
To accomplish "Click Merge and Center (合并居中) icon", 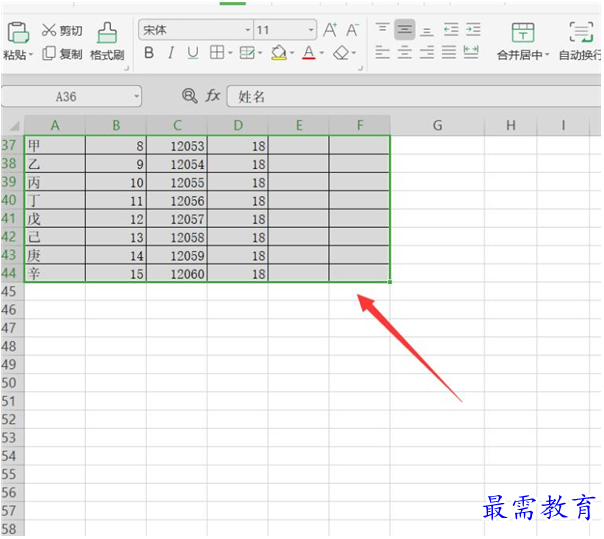I will click(x=523, y=32).
